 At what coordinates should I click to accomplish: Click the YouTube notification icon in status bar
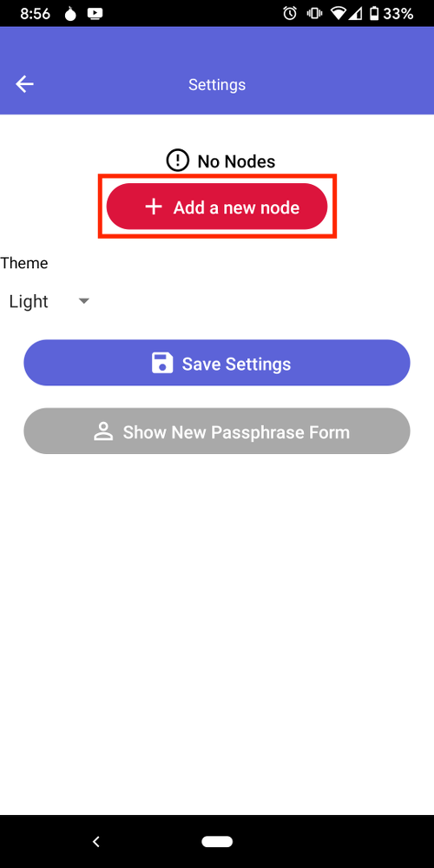point(95,14)
